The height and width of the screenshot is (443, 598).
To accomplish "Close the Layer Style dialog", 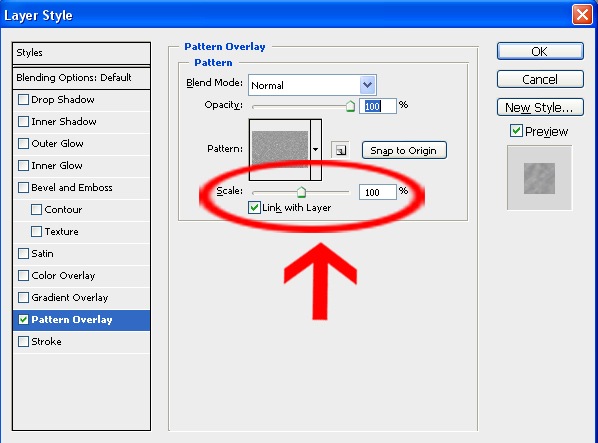I will pos(582,15).
